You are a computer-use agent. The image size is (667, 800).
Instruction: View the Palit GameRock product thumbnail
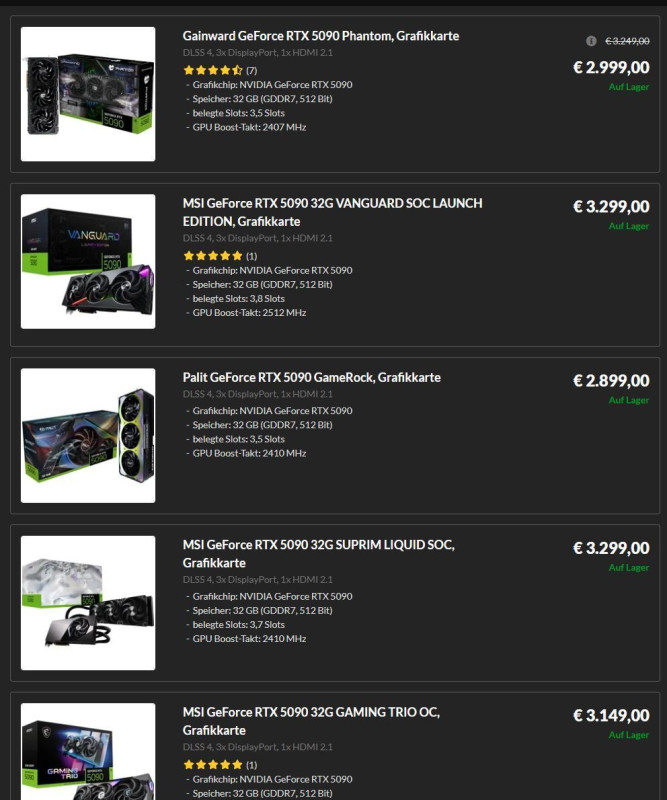(x=88, y=435)
